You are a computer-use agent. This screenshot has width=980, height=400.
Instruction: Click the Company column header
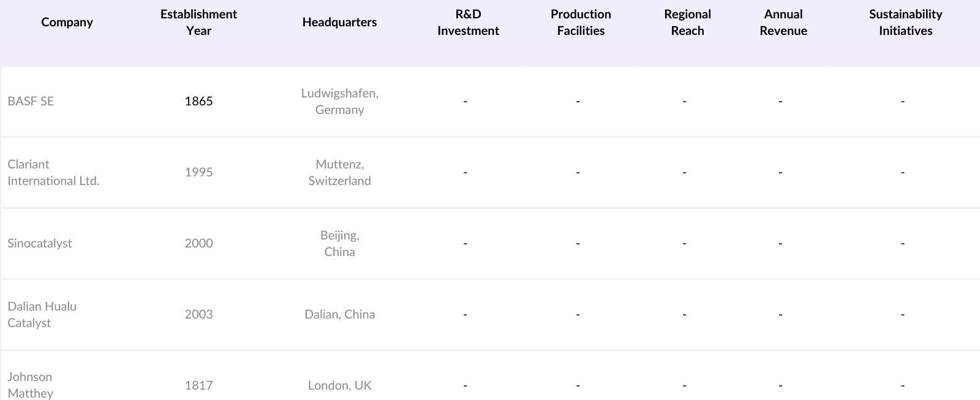point(67,22)
